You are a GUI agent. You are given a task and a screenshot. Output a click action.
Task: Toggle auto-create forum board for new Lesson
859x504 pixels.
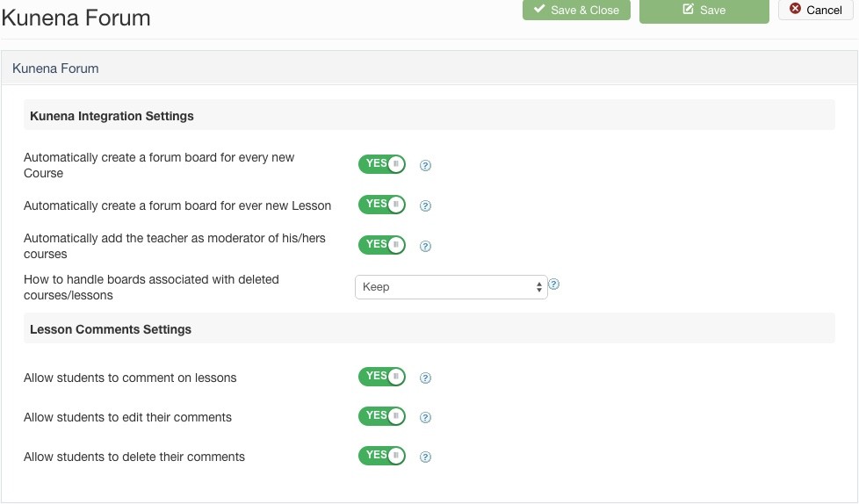click(x=382, y=205)
